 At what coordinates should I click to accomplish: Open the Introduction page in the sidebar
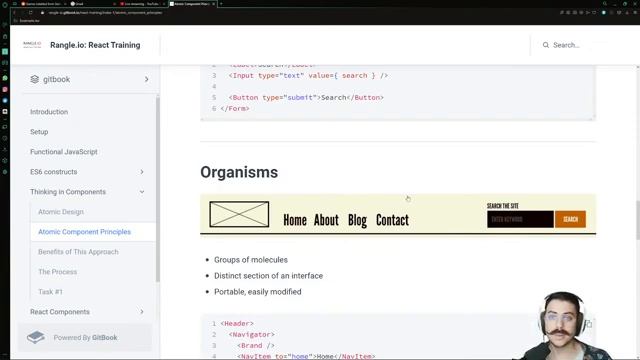pos(49,112)
